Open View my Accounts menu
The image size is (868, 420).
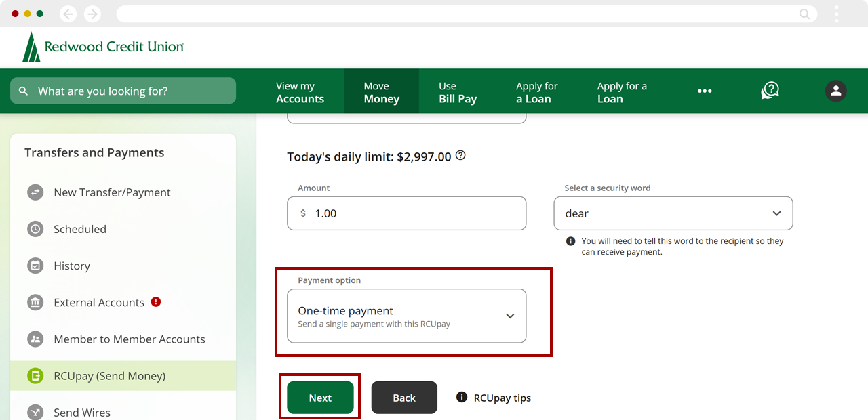tap(300, 92)
